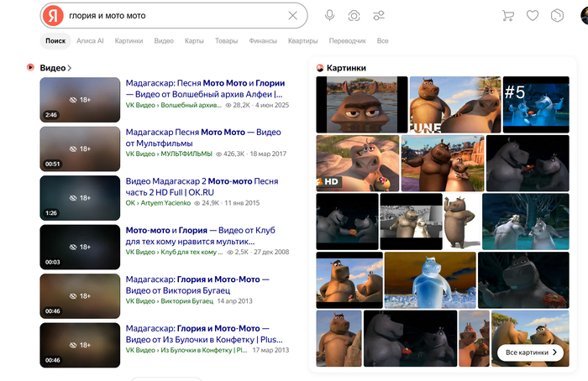588x381 pixels.
Task: Reveal the 18+ blurred 1:26 video thumbnail
Action: tap(80, 198)
